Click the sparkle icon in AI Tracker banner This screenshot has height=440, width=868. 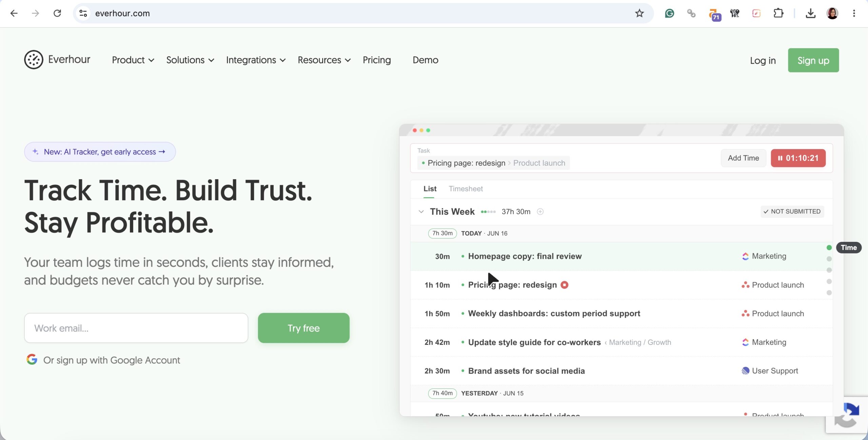[35, 152]
